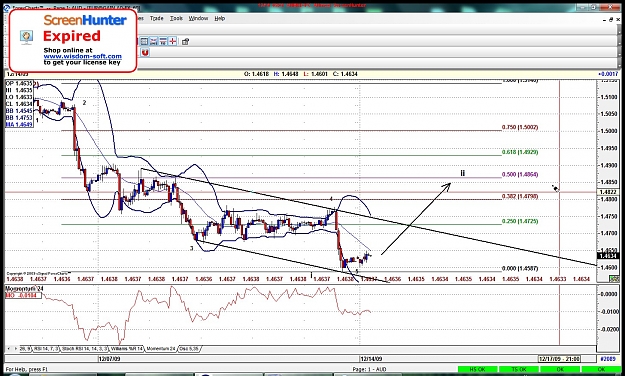
Task: Click the Page: 1 - AUD status text
Action: [x=369, y=370]
